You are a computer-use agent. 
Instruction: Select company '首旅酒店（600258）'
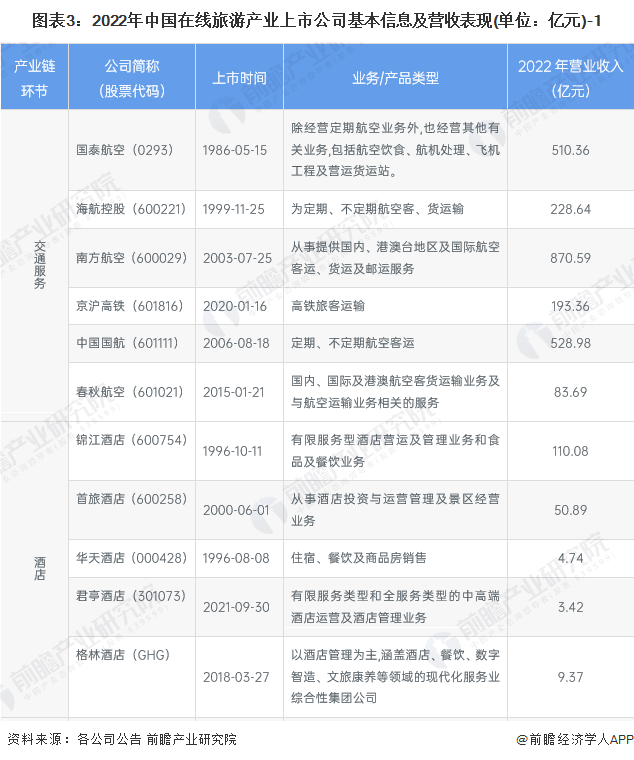tap(131, 499)
